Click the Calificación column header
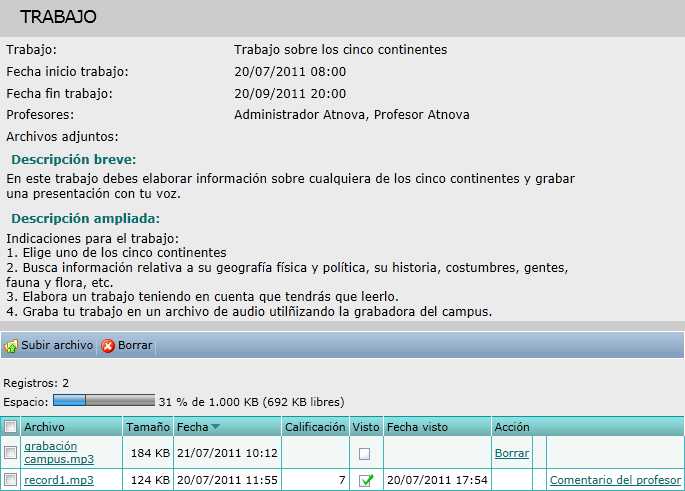This screenshot has width=685, height=491. 315,427
